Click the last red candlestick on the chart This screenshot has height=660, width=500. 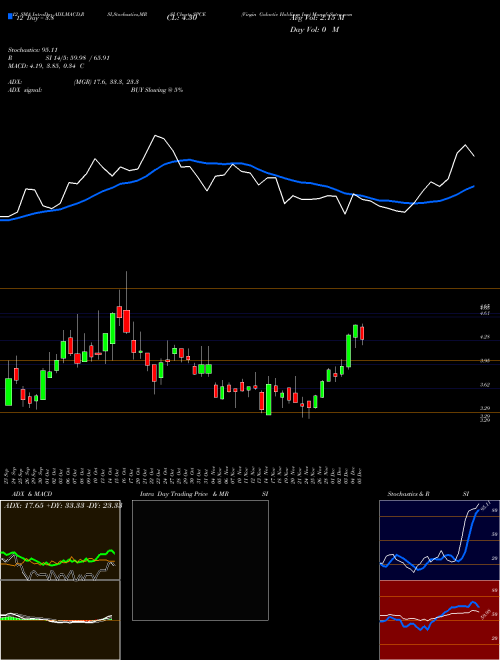pyautogui.click(x=362, y=333)
